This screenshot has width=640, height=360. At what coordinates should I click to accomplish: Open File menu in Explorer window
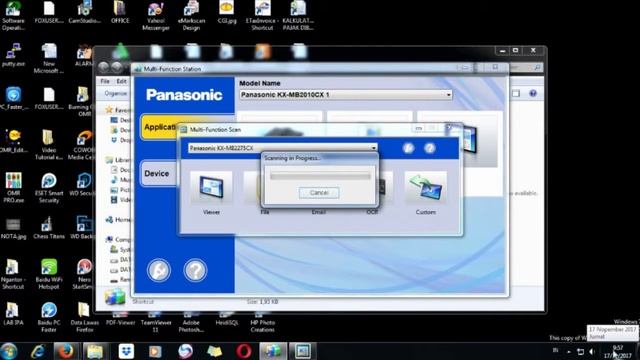(105, 81)
